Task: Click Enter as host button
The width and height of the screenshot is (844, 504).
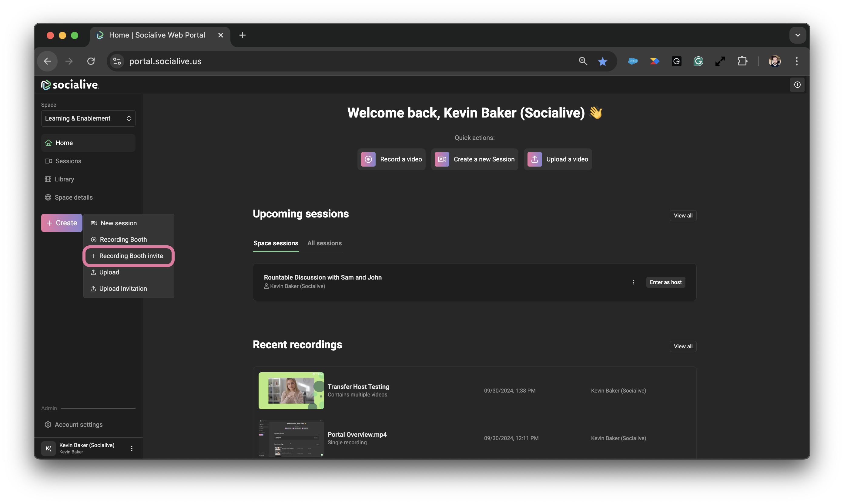Action: [x=665, y=282]
